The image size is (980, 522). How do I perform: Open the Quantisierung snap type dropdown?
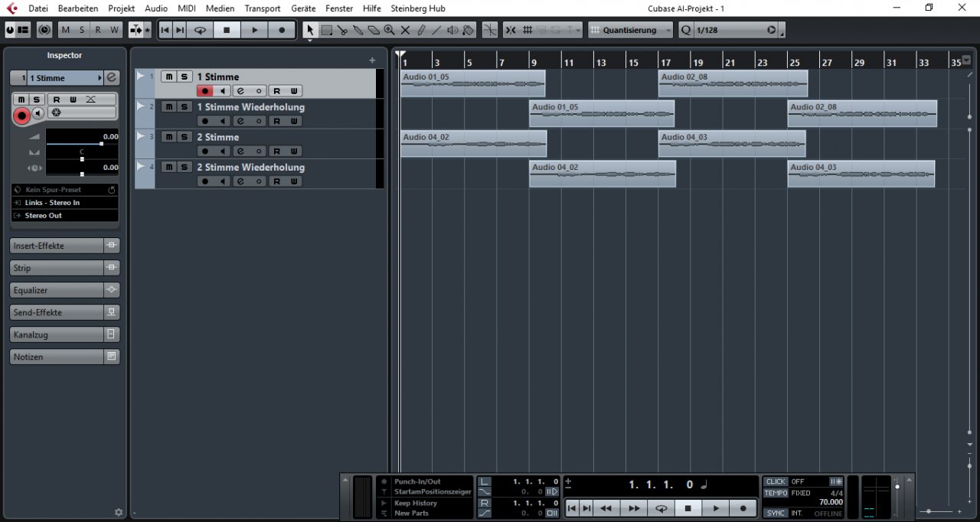[630, 30]
